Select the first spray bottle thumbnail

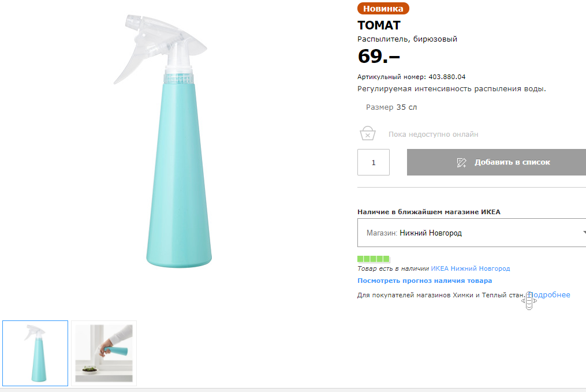35,353
